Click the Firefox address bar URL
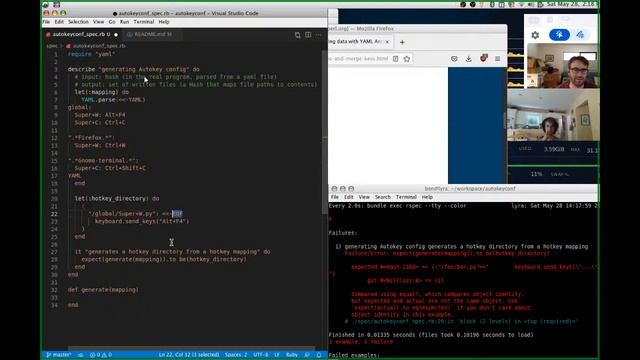This screenshot has width=640, height=360. click(x=358, y=59)
